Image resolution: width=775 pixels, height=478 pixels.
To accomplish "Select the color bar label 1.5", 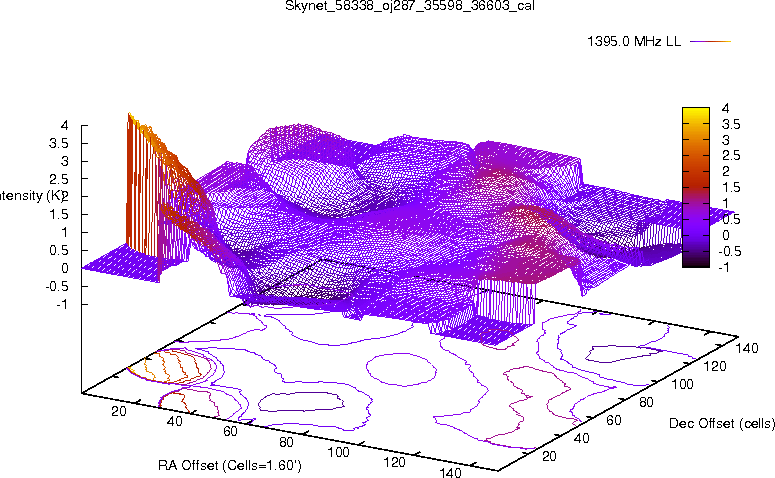I will 732,187.
